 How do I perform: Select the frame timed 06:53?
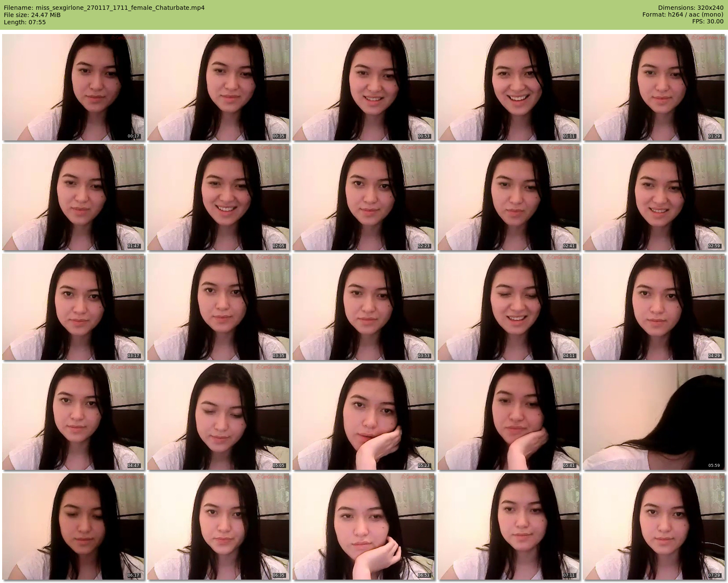364,526
